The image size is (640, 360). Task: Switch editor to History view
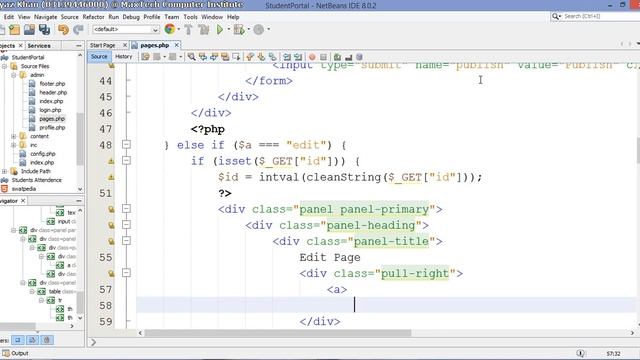[123, 57]
